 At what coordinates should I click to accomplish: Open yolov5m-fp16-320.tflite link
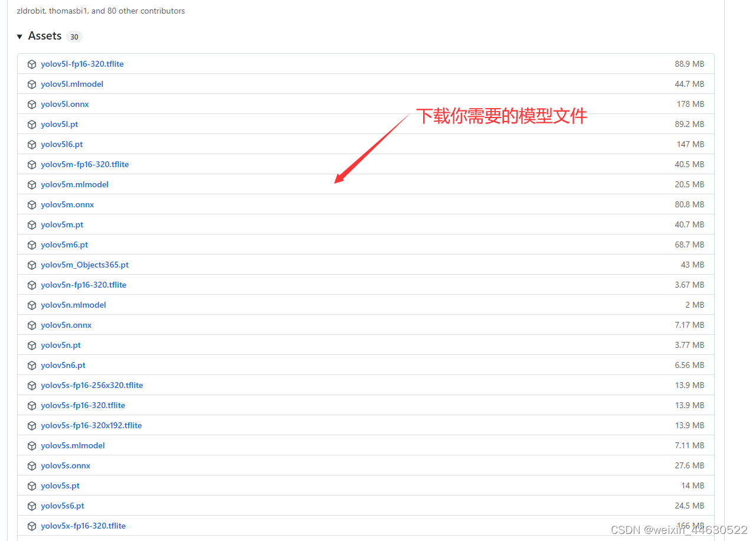coord(85,164)
